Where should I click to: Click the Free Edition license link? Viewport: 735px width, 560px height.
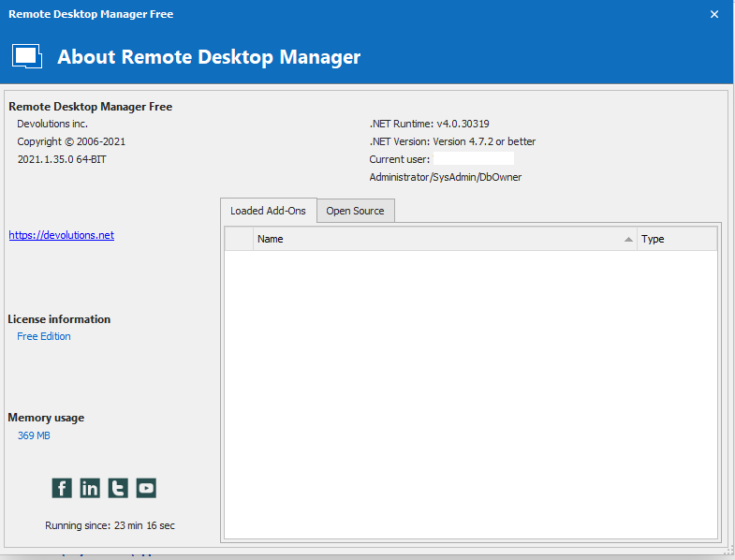44,336
